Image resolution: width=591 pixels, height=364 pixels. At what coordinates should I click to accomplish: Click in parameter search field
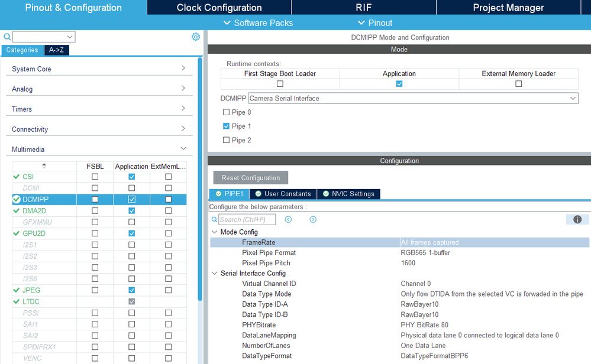click(247, 219)
